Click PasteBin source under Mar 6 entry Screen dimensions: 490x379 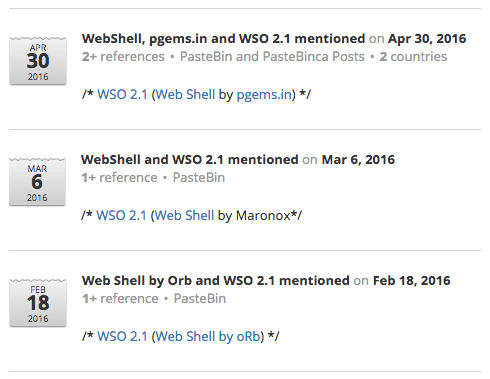(x=199, y=178)
